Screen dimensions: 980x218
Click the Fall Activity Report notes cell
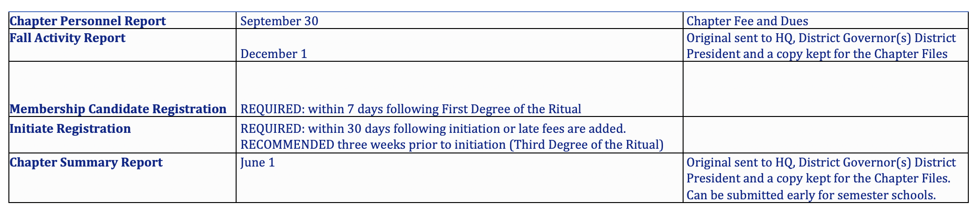pos(826,45)
